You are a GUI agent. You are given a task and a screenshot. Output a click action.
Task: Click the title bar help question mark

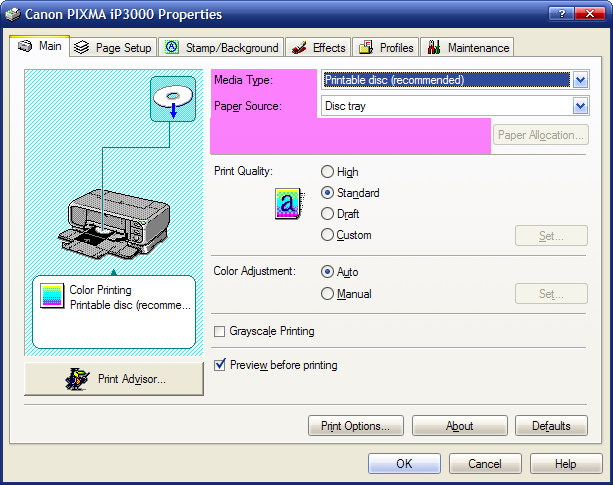561,14
